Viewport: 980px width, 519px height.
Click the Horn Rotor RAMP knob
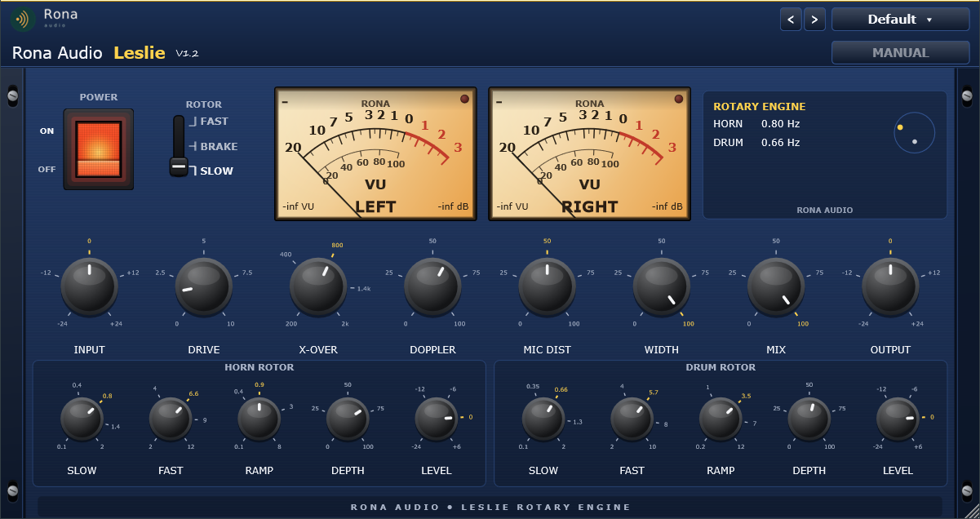click(259, 419)
